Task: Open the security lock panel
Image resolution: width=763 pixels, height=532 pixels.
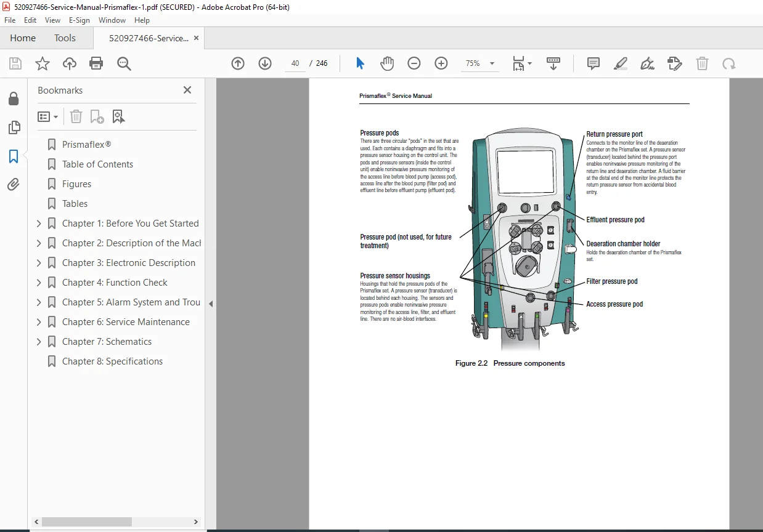Action: click(x=14, y=99)
